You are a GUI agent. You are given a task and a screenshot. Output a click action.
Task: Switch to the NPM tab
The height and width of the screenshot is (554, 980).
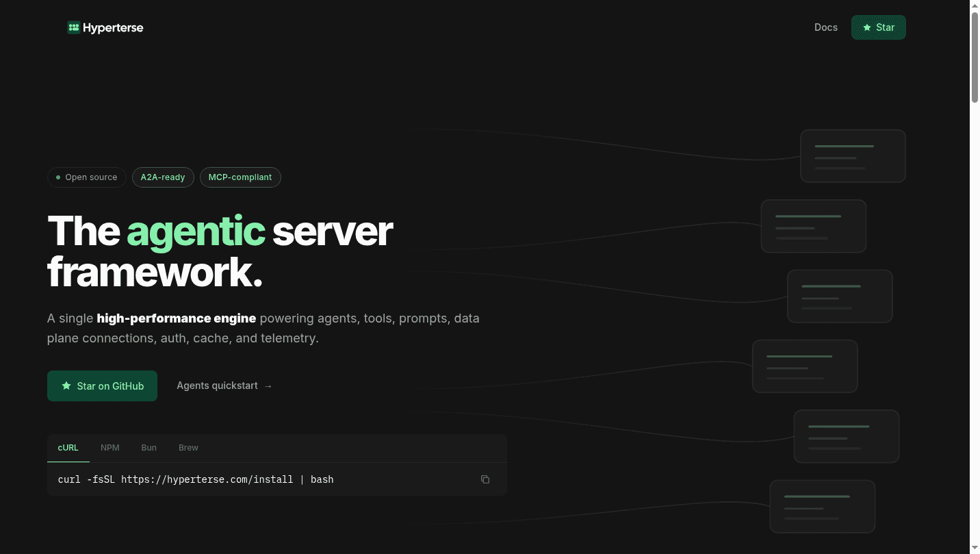(110, 448)
